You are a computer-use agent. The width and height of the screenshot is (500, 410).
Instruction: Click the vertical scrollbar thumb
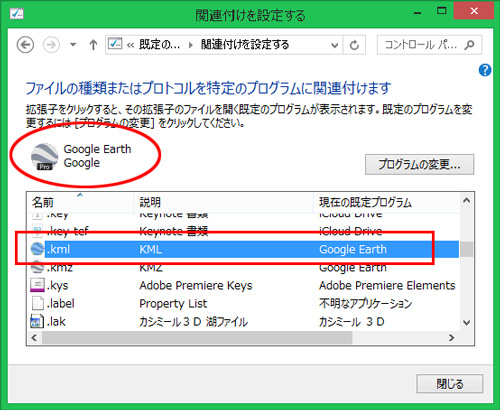(x=467, y=249)
